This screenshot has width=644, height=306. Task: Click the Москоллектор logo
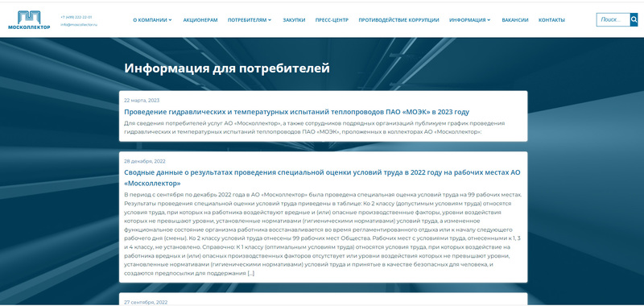[x=29, y=19]
